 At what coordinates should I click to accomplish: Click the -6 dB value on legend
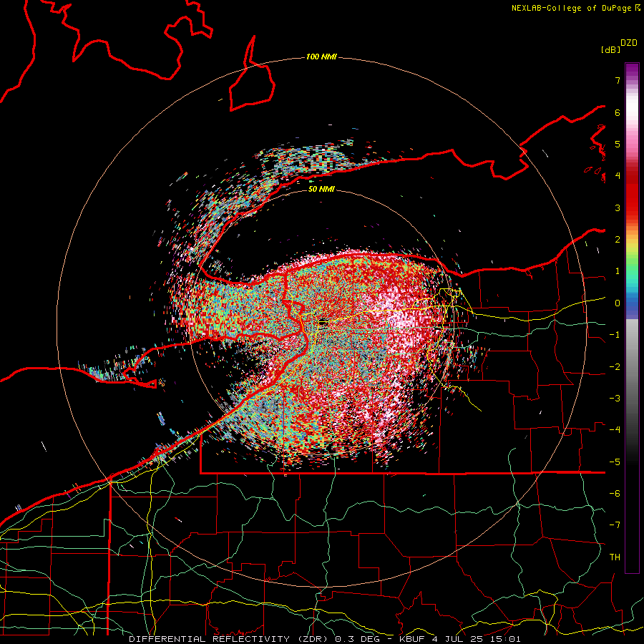pyautogui.click(x=615, y=494)
